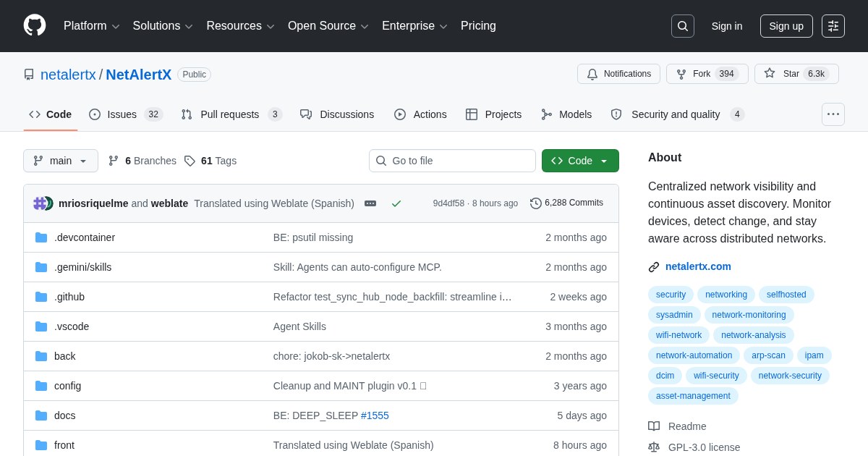This screenshot has width=868, height=456.
Task: Open the Discussions tab
Action: [337, 114]
